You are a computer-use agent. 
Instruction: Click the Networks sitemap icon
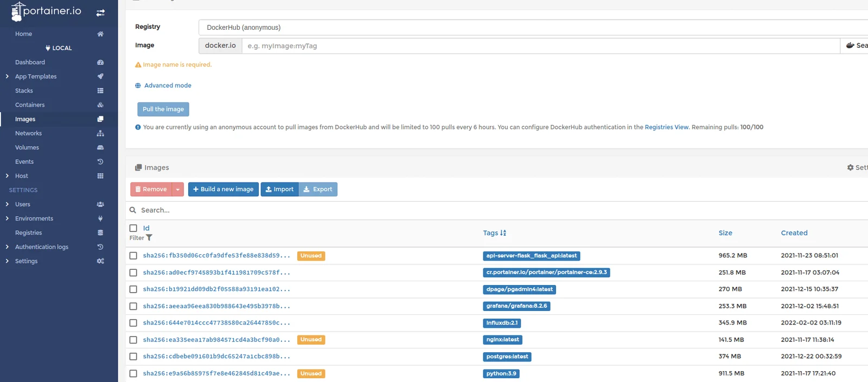click(100, 133)
